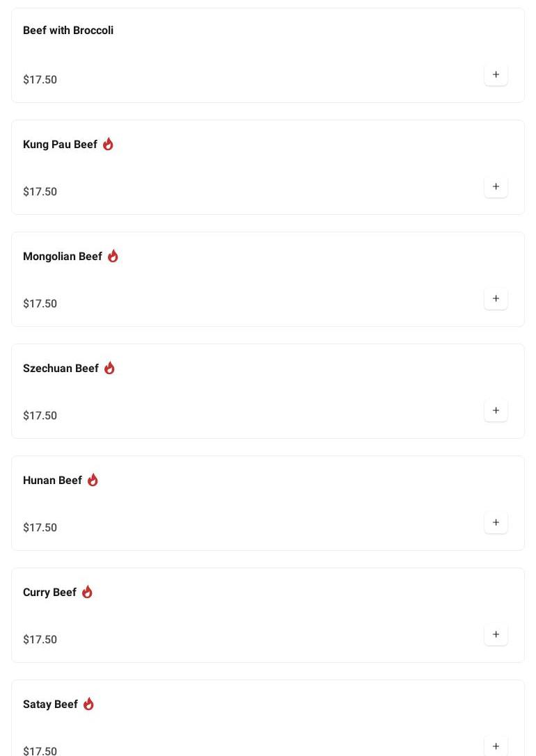
Task: Click Satay Beef's spicy flame icon
Action: click(x=88, y=704)
